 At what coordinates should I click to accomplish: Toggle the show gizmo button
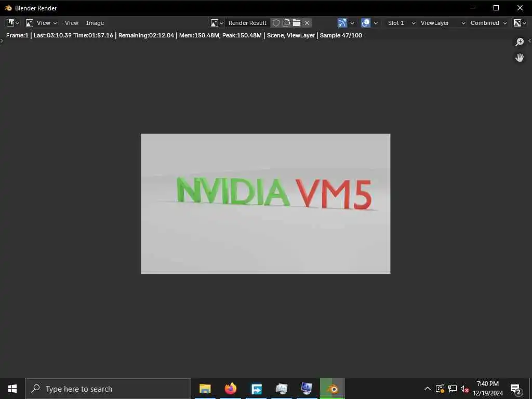coord(342,23)
